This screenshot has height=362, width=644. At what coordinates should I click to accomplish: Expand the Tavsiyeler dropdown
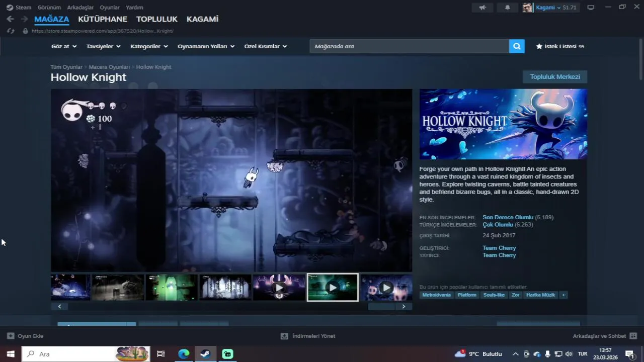pos(104,46)
